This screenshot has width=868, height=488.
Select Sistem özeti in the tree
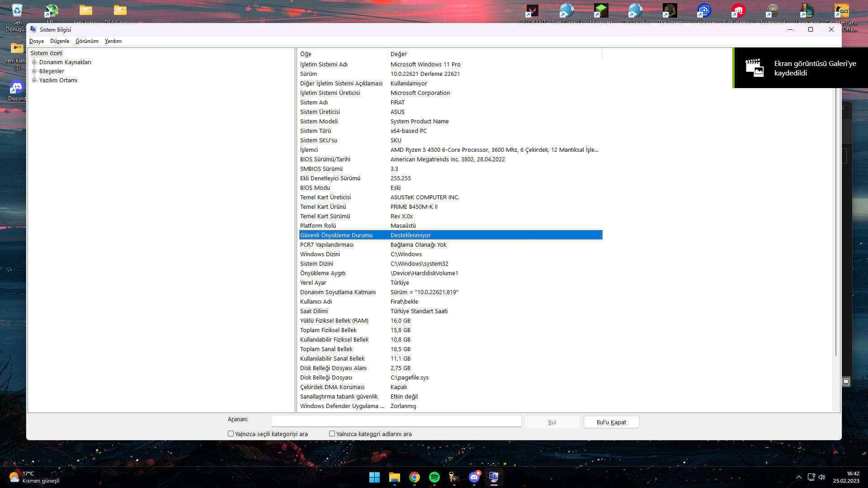[x=47, y=53]
